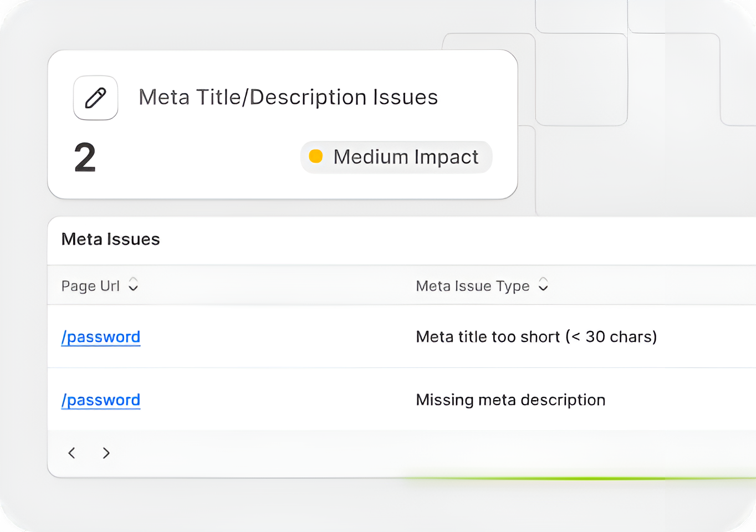Click the pencil edit icon on the issues card
The width and height of the screenshot is (756, 532).
point(95,98)
